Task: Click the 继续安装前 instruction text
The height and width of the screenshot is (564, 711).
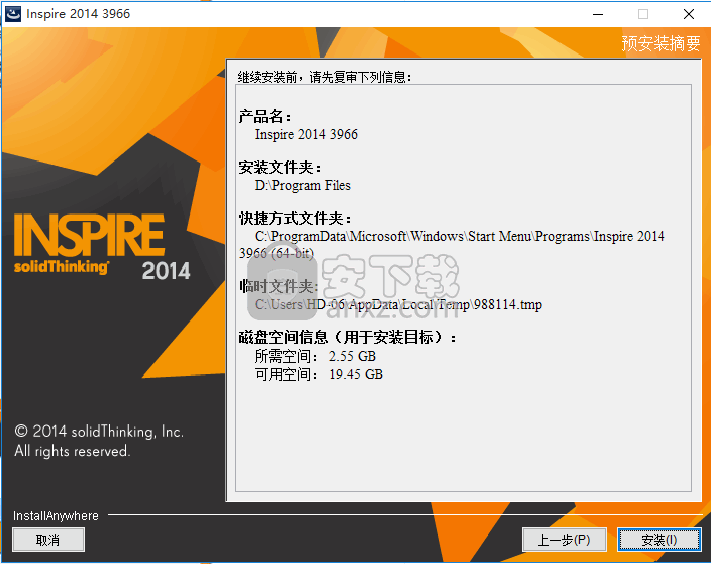Action: (324, 77)
